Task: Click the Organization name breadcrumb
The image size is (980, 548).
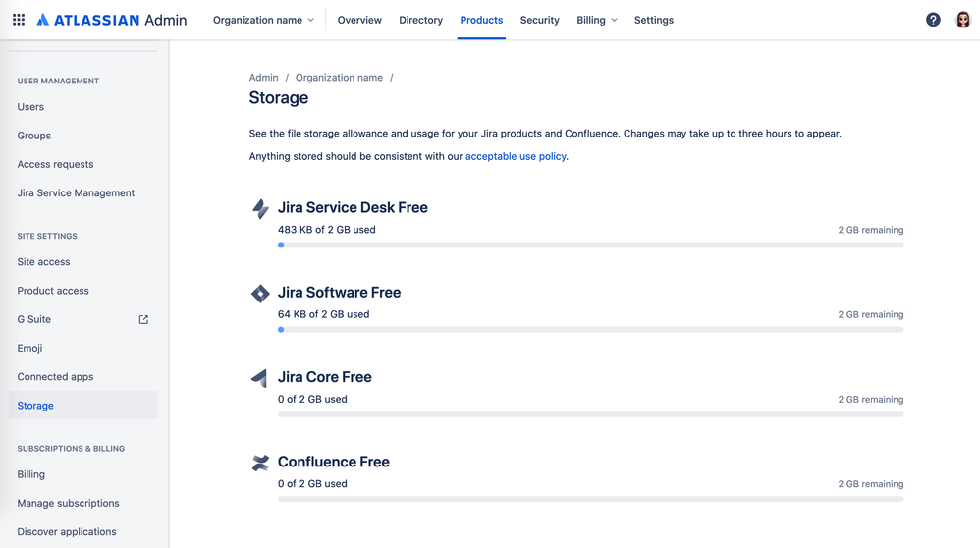Action: point(339,78)
